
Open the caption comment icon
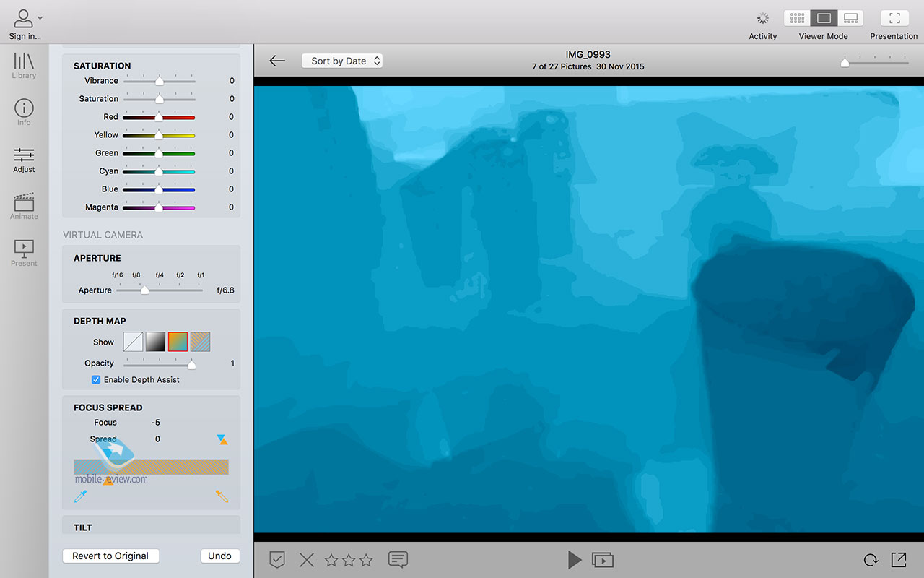pyautogui.click(x=398, y=559)
